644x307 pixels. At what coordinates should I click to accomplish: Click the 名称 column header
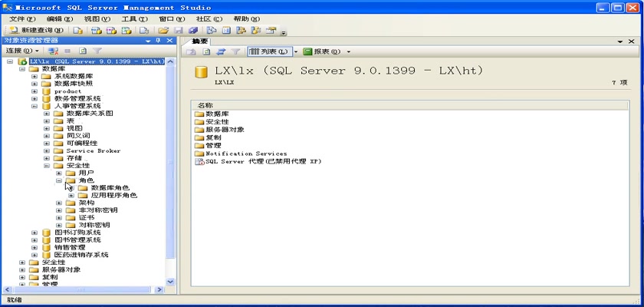410,106
